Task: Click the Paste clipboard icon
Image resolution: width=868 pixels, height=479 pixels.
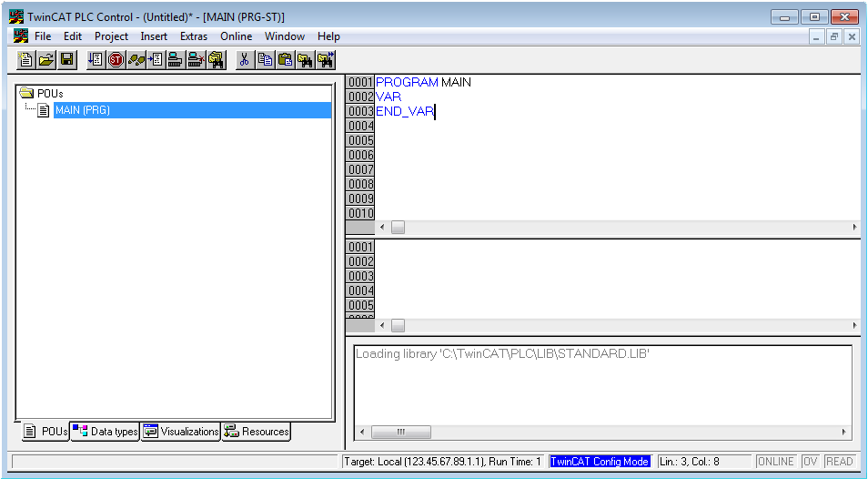Action: [x=285, y=60]
